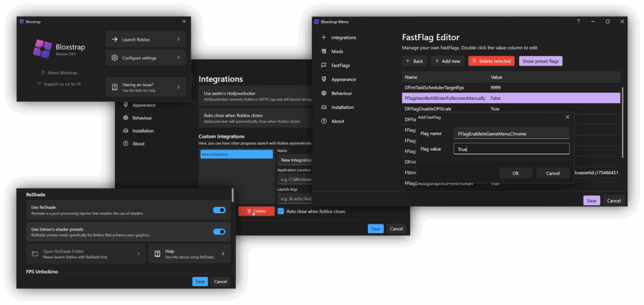Click Add new in FastFlag Editor
Viewport: 644px width, 305px height.
[x=447, y=61]
